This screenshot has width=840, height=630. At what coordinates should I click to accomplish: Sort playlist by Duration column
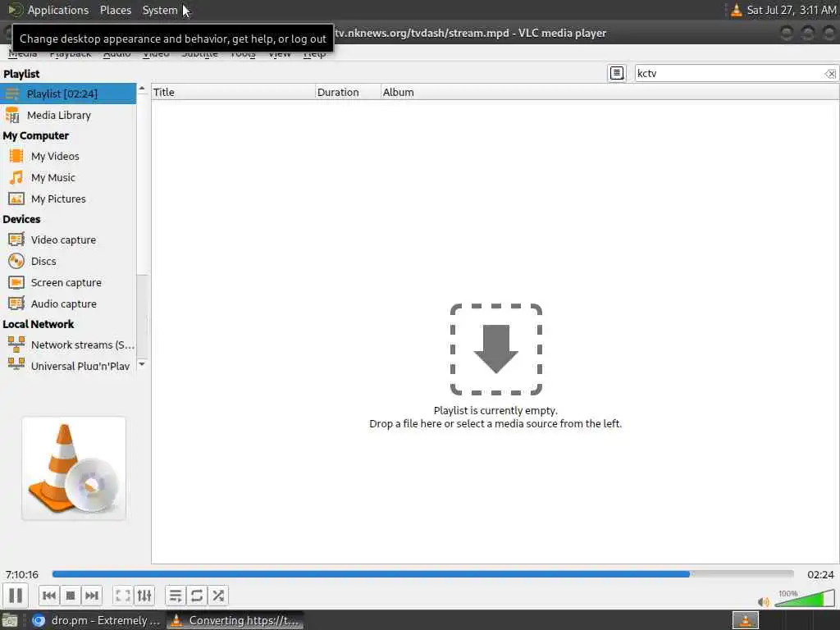(x=348, y=92)
